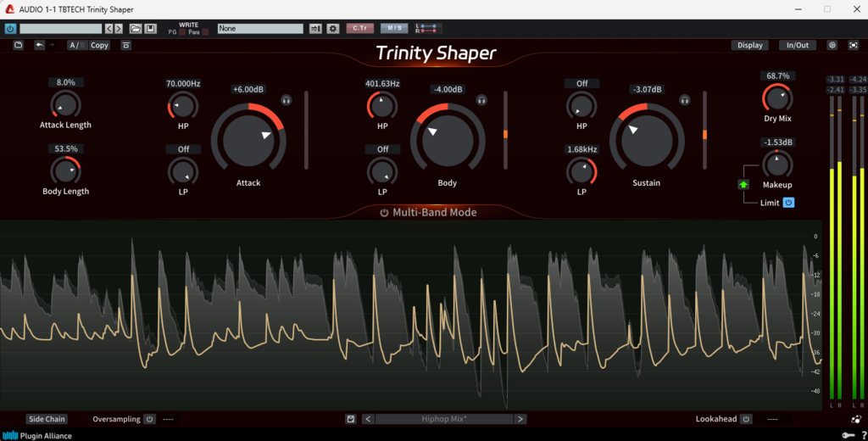Click the Side Chain button
Image resolution: width=868 pixels, height=441 pixels.
47,419
